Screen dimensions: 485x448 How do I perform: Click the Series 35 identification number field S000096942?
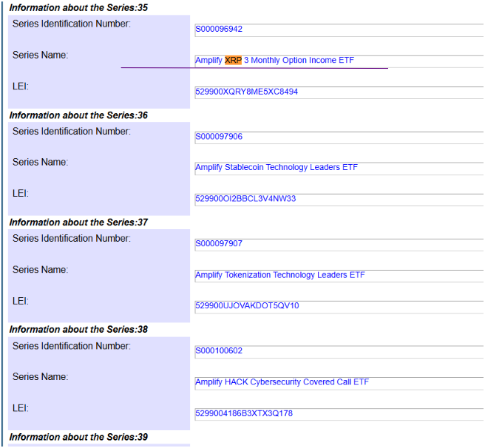pos(339,30)
